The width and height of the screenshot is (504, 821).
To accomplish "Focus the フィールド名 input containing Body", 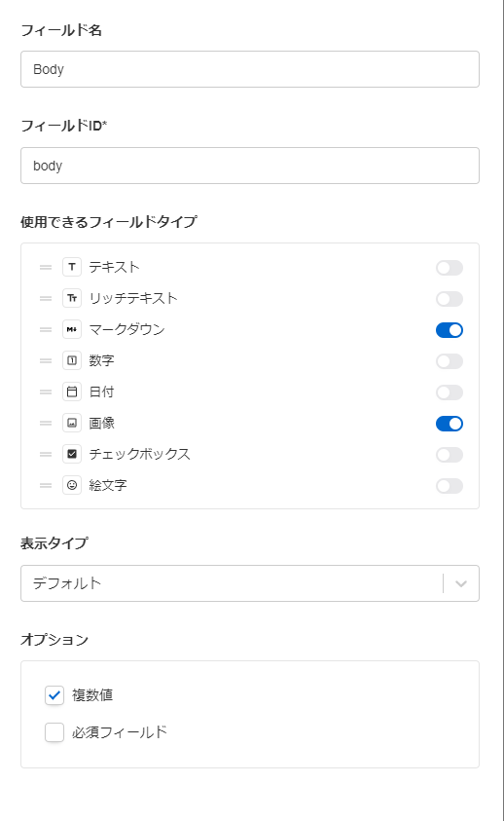I will tap(250, 69).
